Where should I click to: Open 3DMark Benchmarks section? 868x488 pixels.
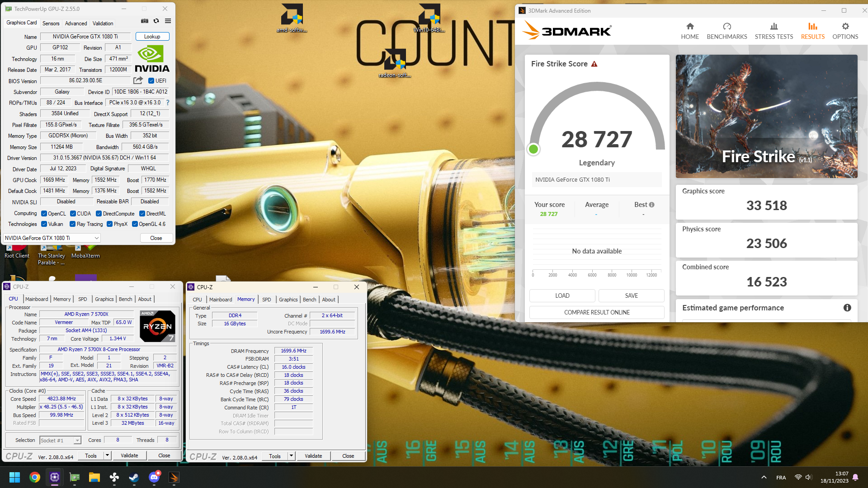click(x=727, y=31)
